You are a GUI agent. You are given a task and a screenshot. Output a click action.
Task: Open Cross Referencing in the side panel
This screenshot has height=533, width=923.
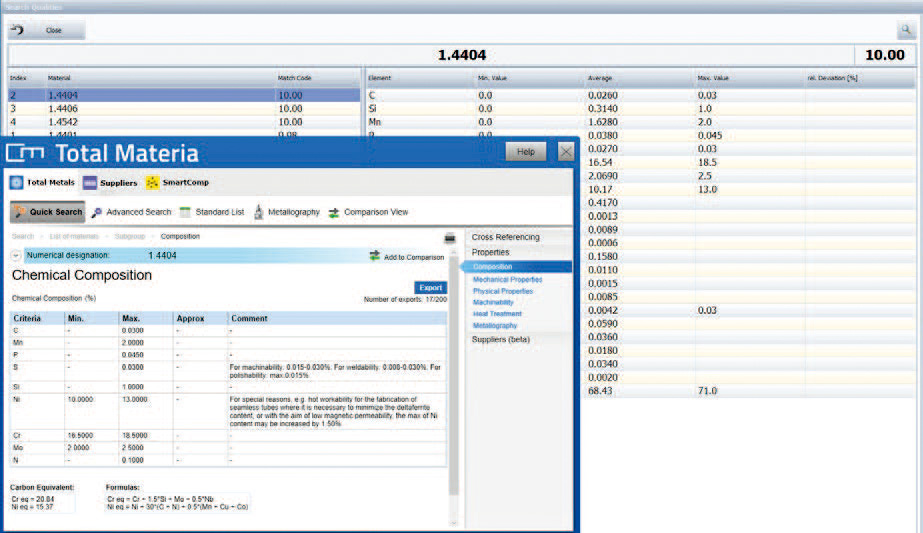click(505, 237)
